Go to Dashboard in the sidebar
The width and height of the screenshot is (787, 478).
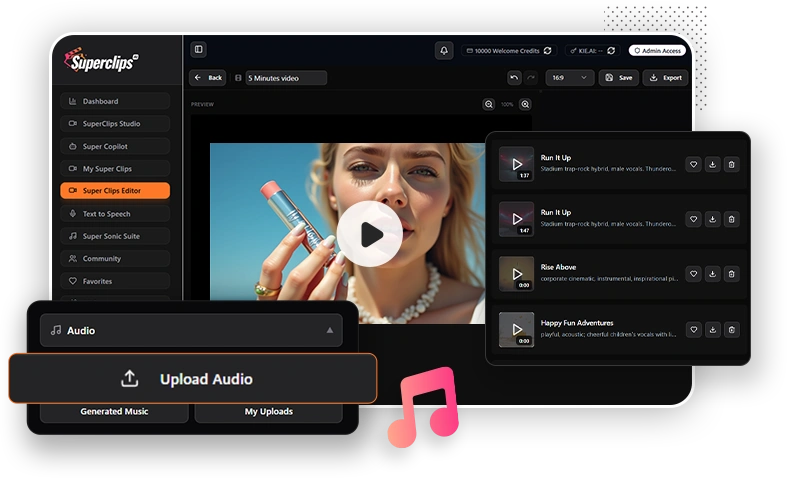point(115,101)
